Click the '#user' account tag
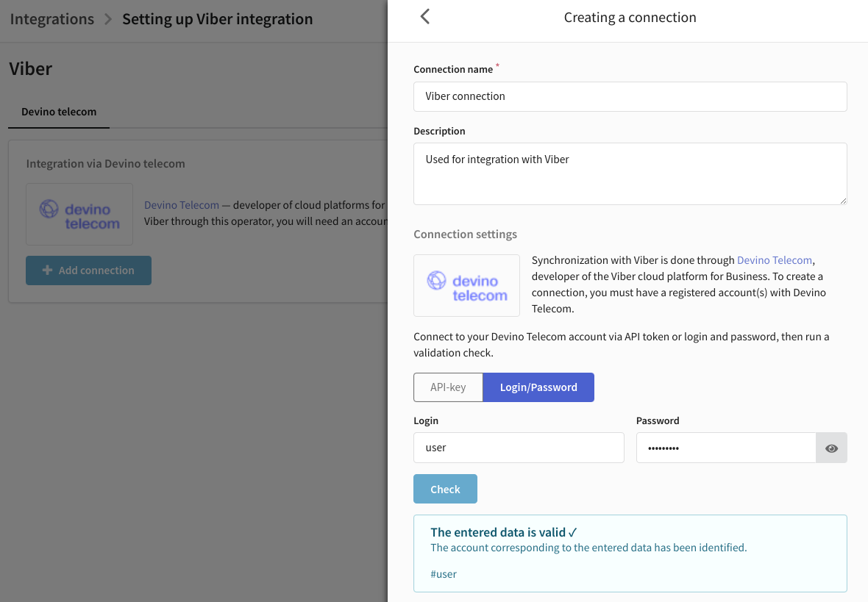This screenshot has width=868, height=602. 444,574
